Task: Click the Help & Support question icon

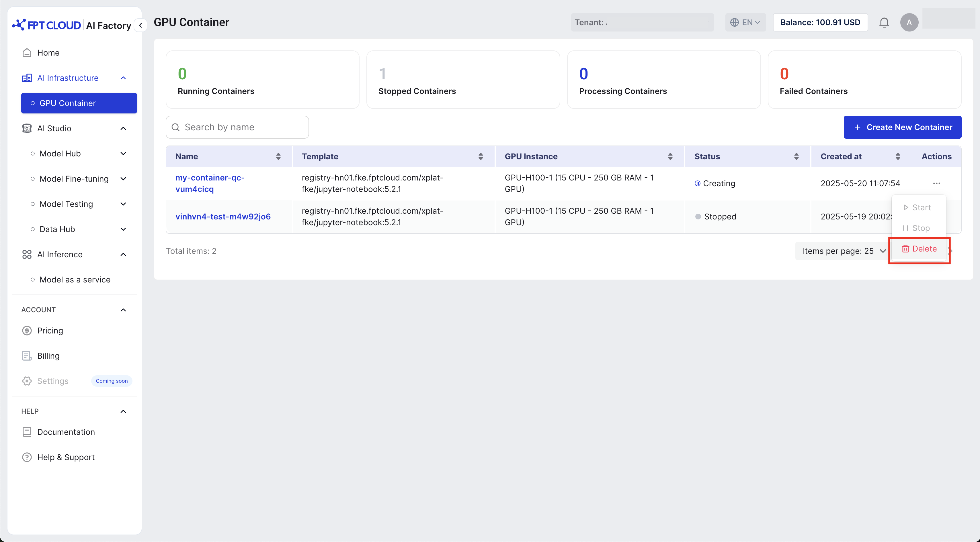Action: point(27,457)
